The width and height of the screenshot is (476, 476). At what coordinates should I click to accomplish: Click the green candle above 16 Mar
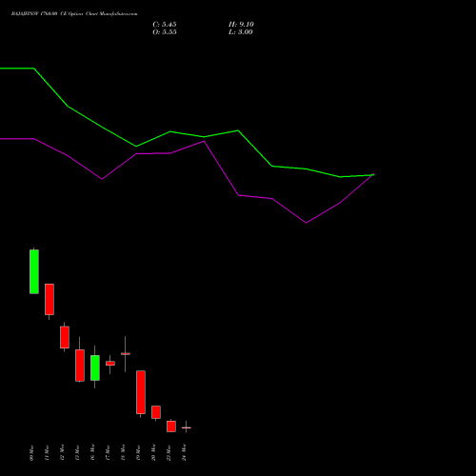coord(95,367)
